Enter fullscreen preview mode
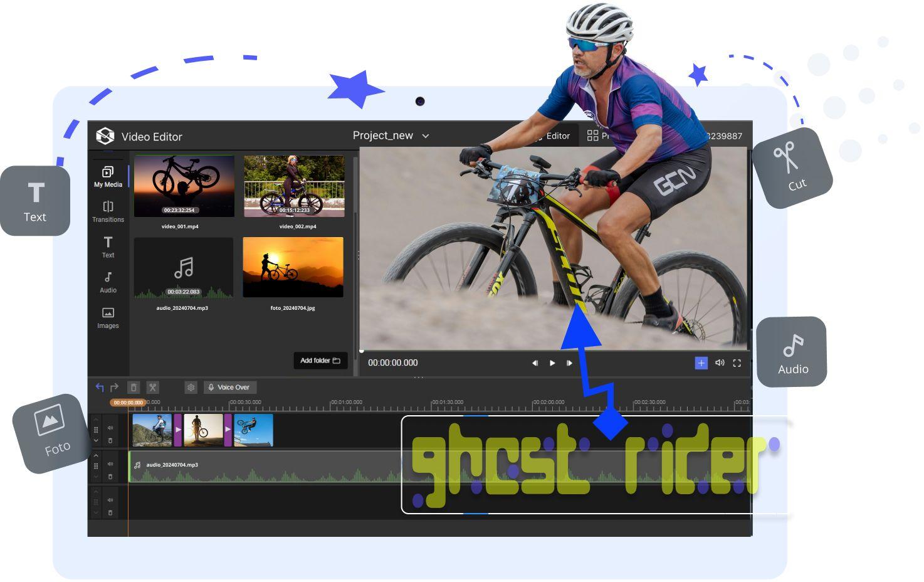Image resolution: width=924 pixels, height=582 pixels. (x=737, y=363)
